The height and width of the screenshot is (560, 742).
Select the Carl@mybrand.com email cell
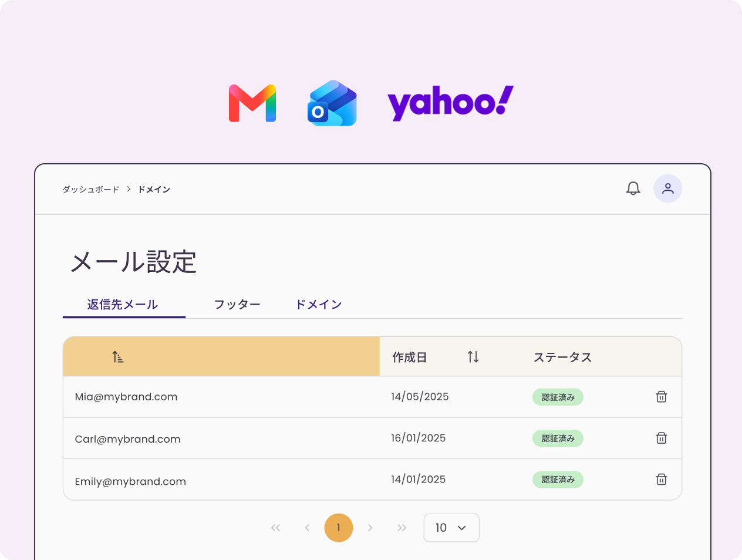(128, 439)
